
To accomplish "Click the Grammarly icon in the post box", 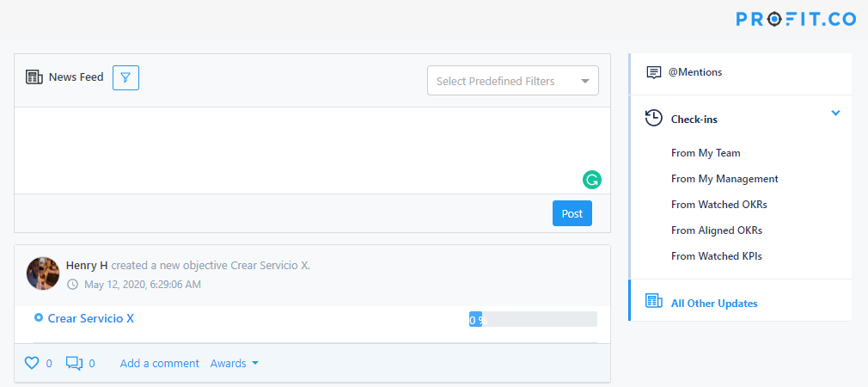I will [591, 180].
